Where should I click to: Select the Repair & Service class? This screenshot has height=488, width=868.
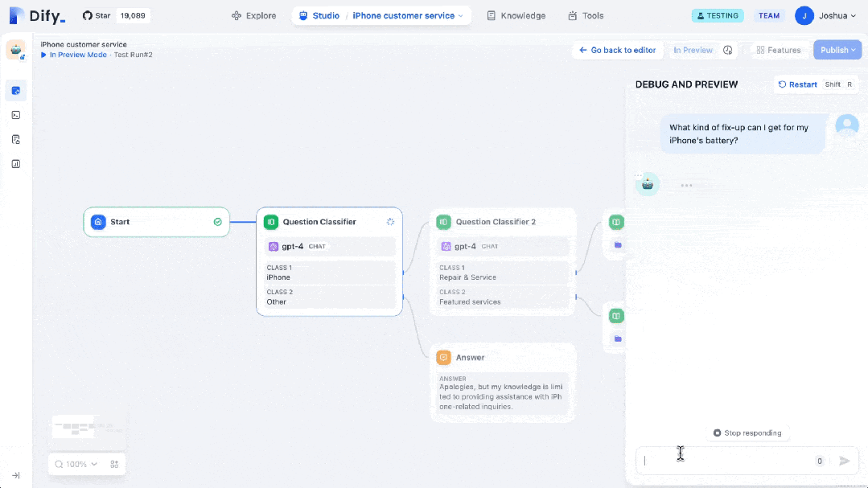click(502, 273)
